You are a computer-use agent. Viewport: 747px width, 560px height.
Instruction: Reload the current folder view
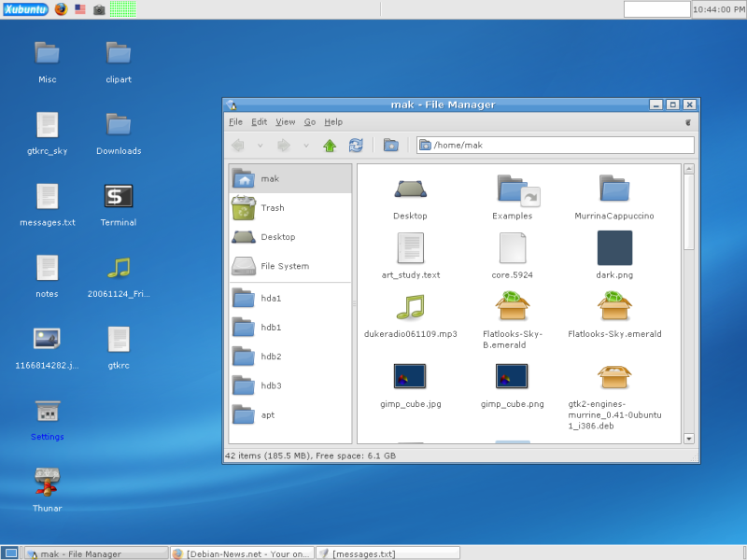tap(356, 146)
